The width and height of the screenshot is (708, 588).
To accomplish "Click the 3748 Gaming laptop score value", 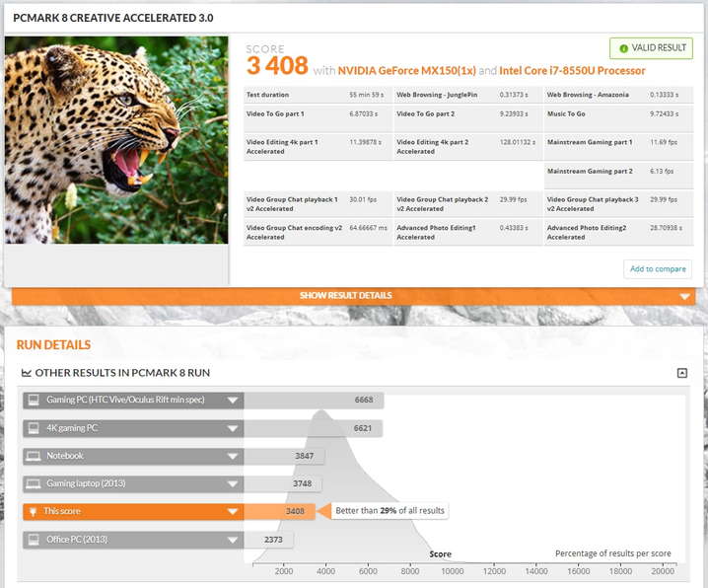I will pos(302,483).
